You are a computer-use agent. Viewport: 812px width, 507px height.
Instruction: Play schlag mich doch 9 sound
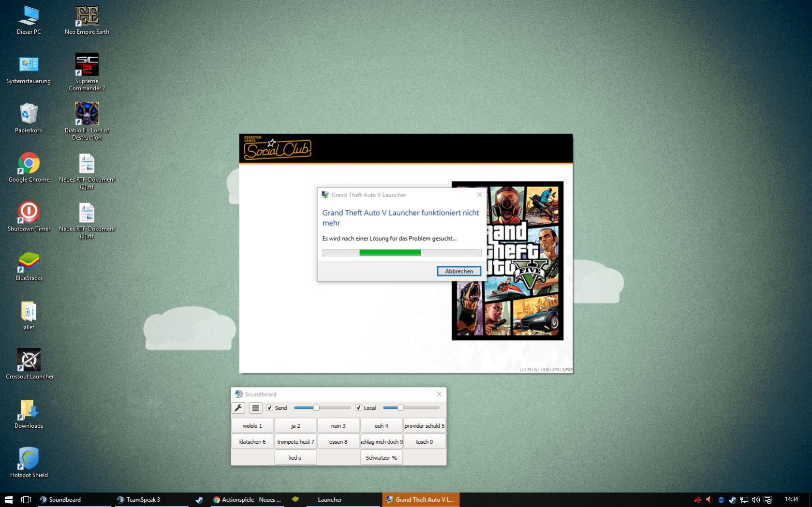[382, 442]
